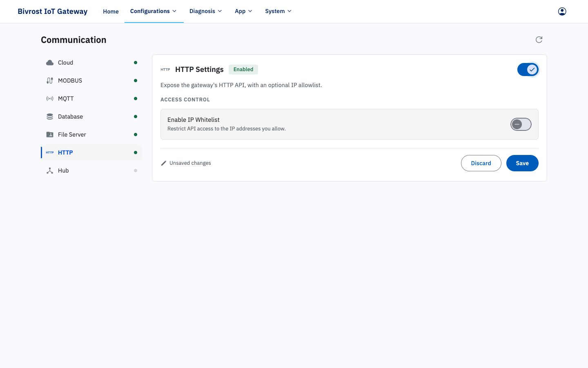Click the Database stack icon

tap(50, 117)
